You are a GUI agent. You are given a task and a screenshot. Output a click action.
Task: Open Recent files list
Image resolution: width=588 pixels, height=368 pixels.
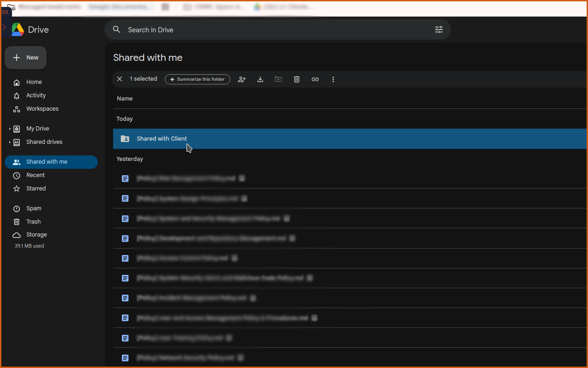35,175
